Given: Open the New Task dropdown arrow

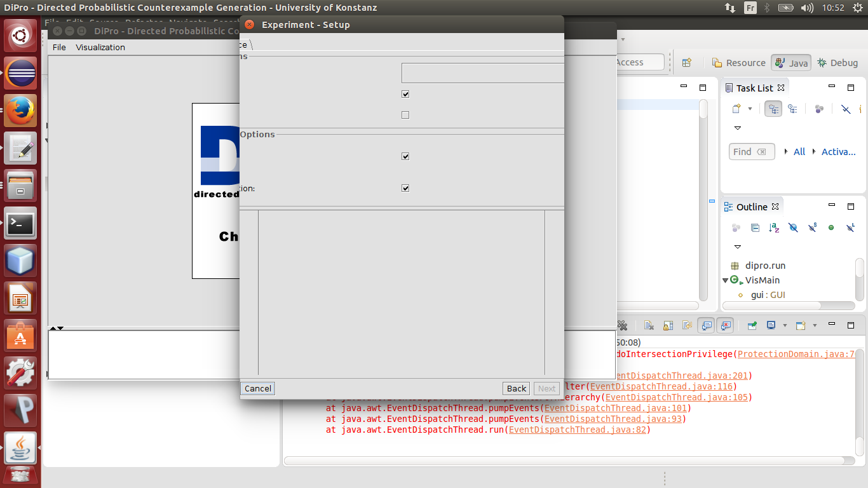Looking at the screenshot, I should (750, 109).
